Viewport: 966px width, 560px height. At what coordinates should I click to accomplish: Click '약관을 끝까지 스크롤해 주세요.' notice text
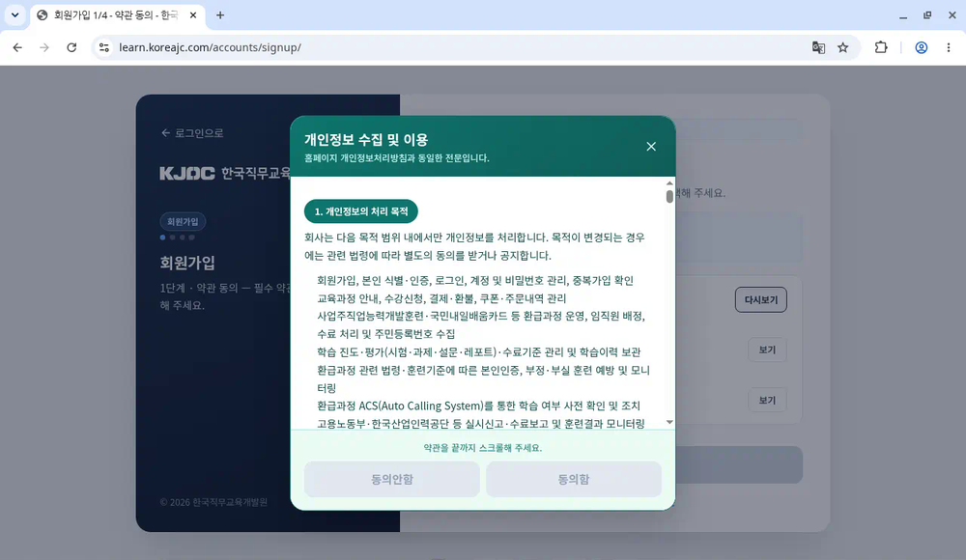[482, 448]
